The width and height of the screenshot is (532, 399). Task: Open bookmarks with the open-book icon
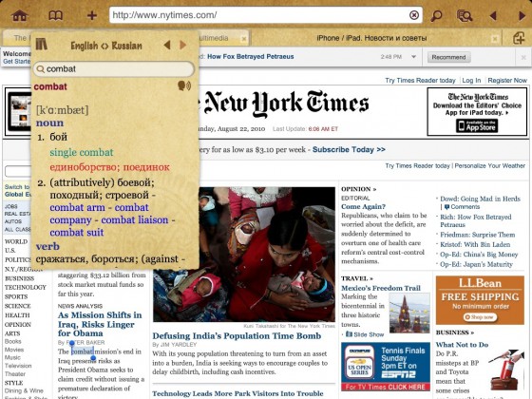click(x=56, y=15)
